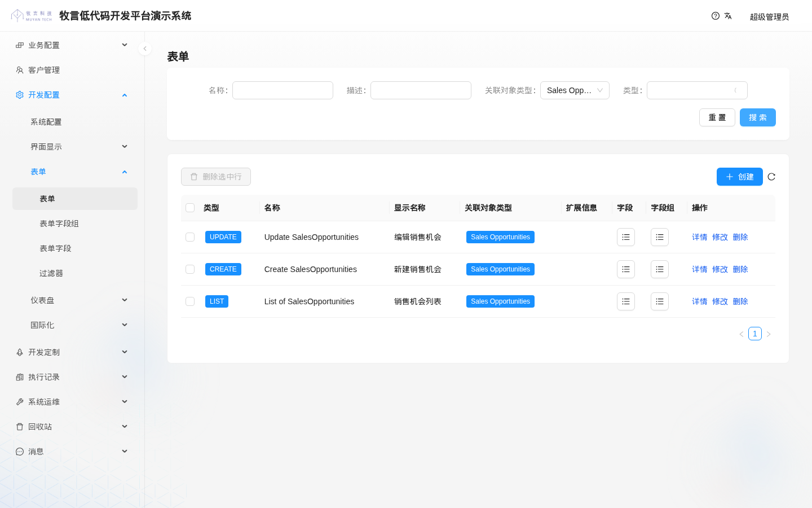812x508 pixels.
Task: Expand the 业务配置 menu chevron
Action: (125, 45)
